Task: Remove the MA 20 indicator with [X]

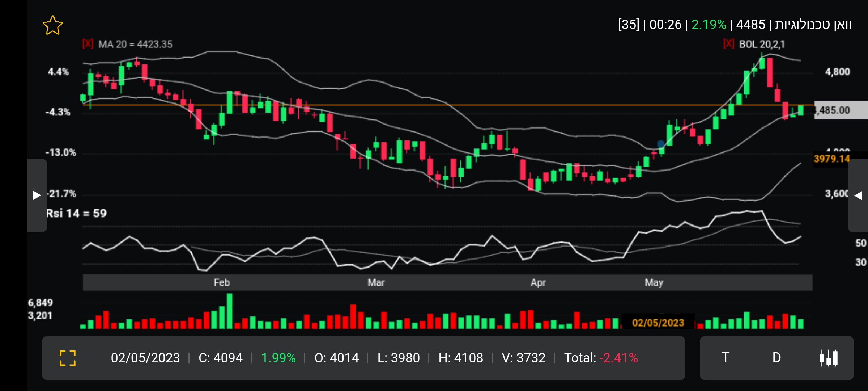Action: (x=88, y=44)
